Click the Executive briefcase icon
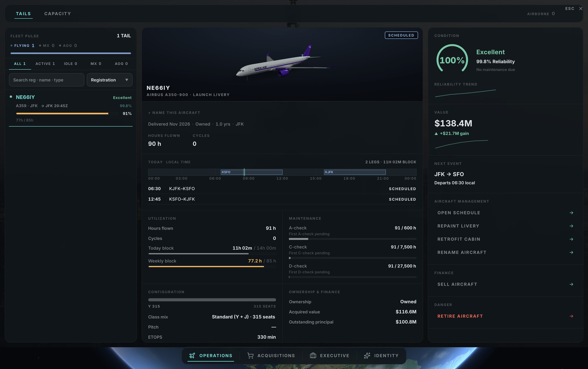 [313, 356]
